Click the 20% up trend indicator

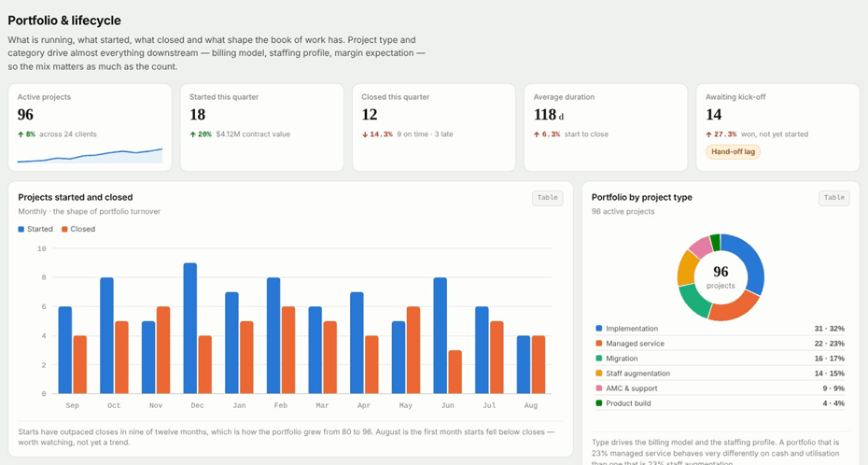[201, 134]
